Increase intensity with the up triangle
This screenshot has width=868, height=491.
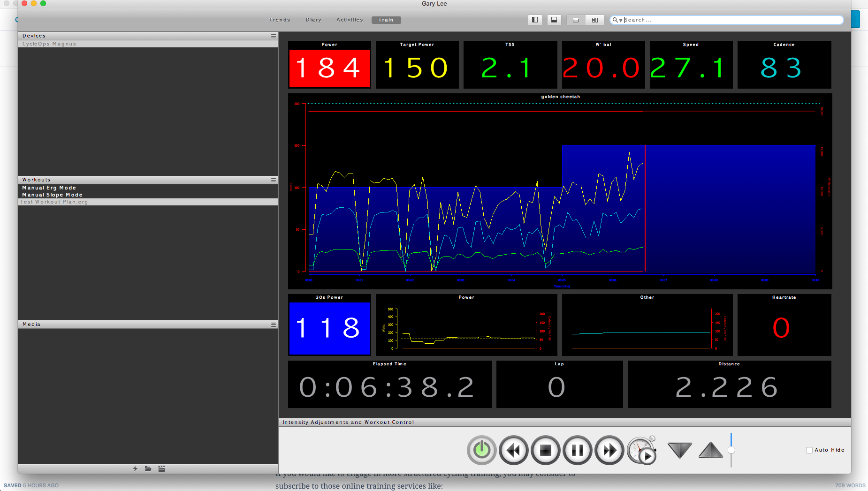711,450
